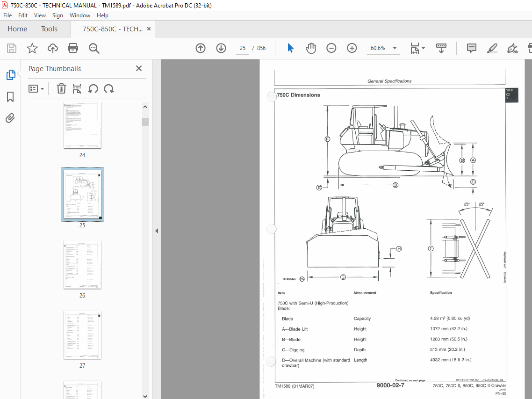
Task: Open the zoom level dropdown arrow
Action: pos(395,48)
